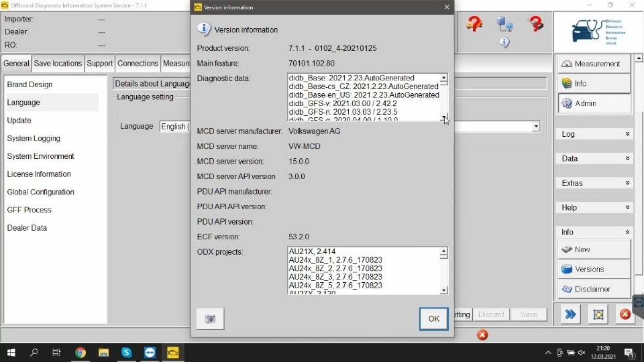
Task: Open the Language dropdown arrow
Action: 535,127
